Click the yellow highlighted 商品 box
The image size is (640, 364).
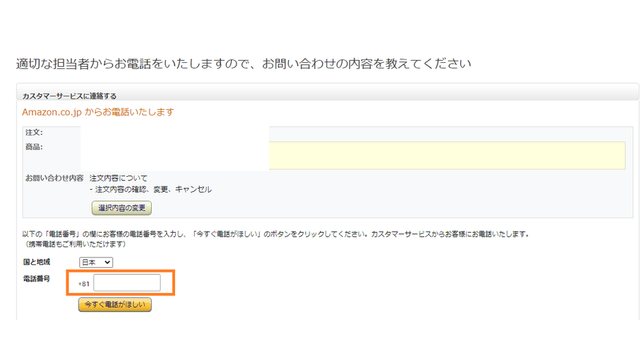[x=447, y=155]
